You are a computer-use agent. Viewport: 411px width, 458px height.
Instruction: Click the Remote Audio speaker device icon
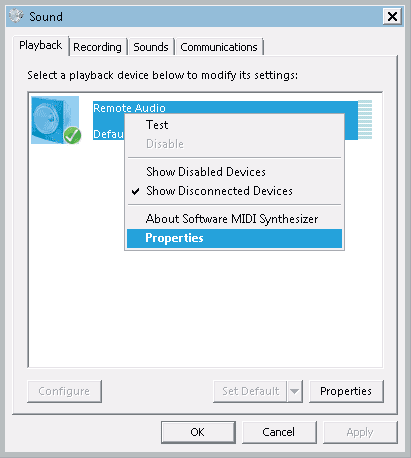(55, 120)
